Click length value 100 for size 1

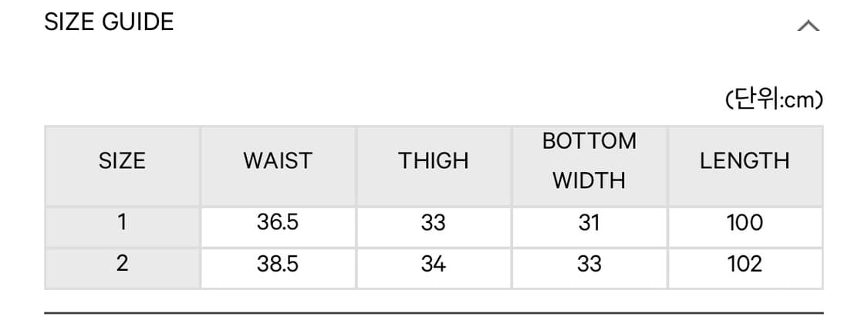tap(745, 223)
